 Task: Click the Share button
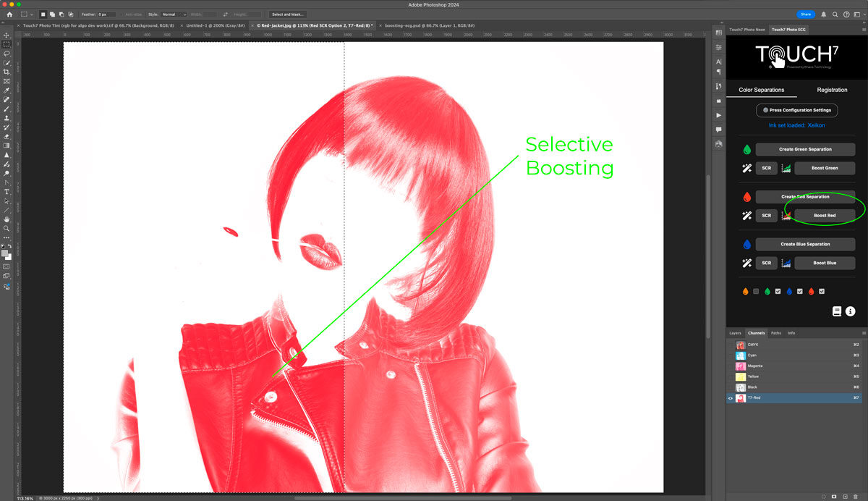(805, 14)
